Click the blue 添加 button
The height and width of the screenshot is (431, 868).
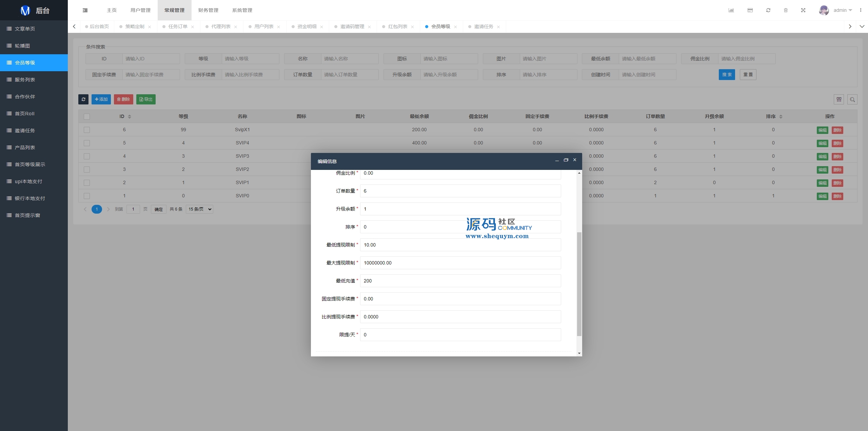tap(101, 99)
